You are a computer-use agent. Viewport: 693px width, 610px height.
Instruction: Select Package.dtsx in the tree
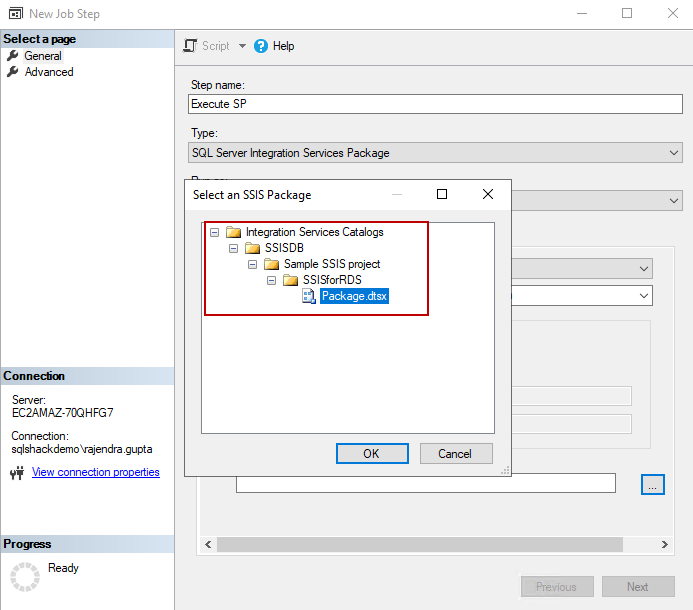point(354,296)
